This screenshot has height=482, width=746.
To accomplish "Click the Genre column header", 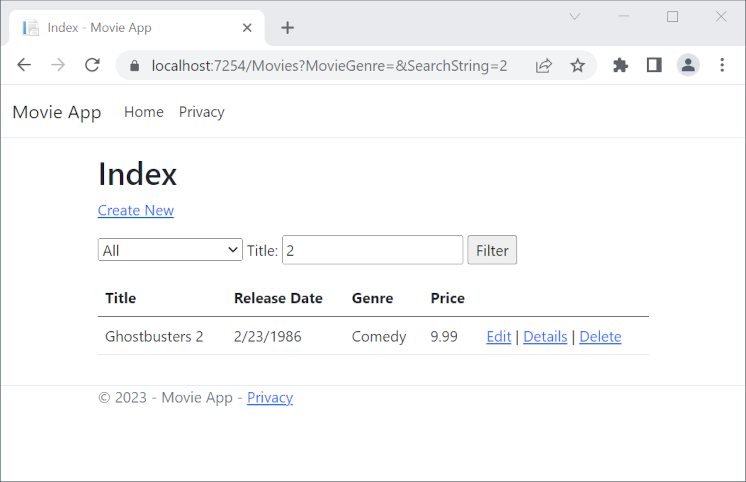I will [373, 298].
